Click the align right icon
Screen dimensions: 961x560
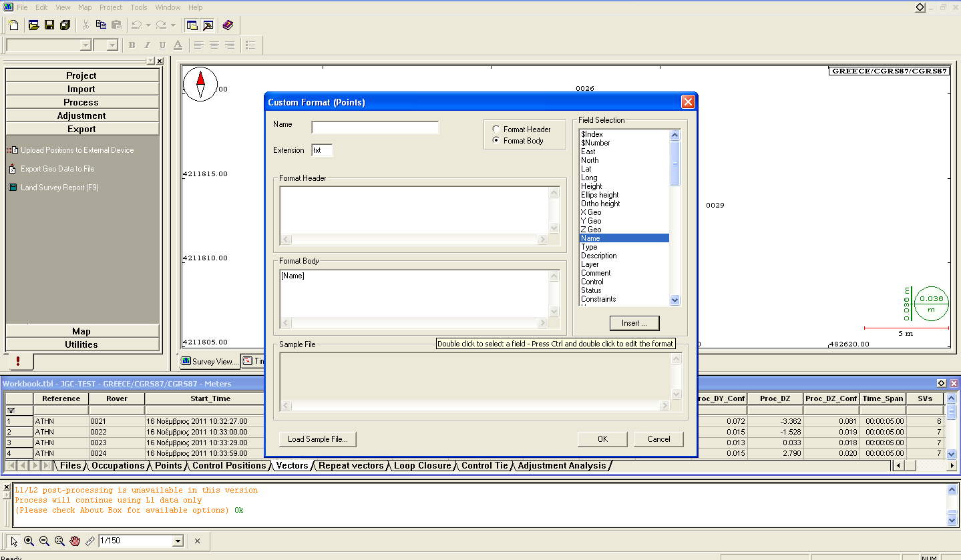(x=229, y=45)
